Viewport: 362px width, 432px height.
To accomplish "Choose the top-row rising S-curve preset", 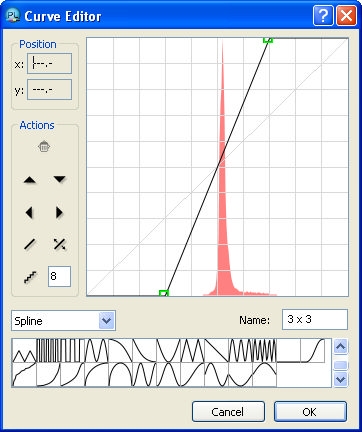I will pos(313,351).
